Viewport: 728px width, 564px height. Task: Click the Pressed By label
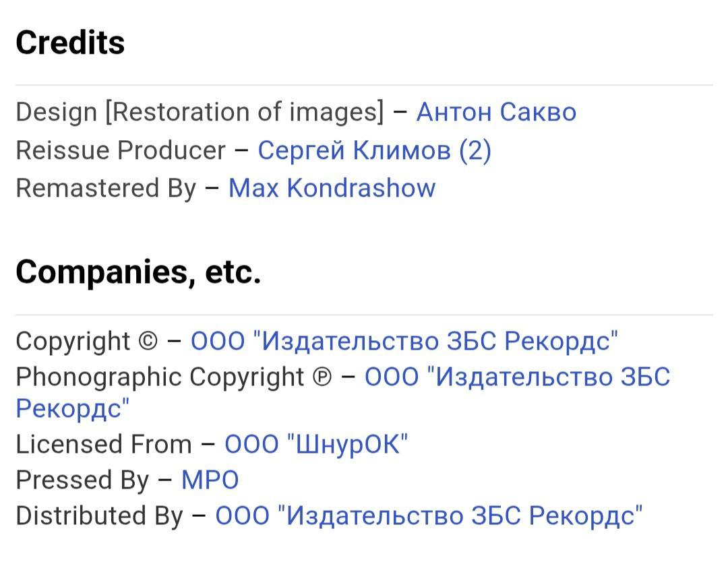(x=82, y=480)
